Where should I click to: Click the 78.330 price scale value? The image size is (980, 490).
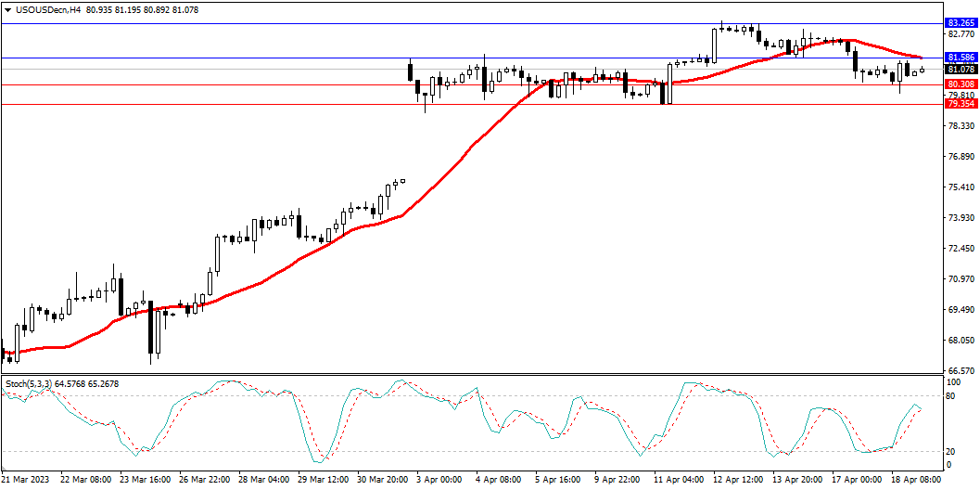[961, 126]
